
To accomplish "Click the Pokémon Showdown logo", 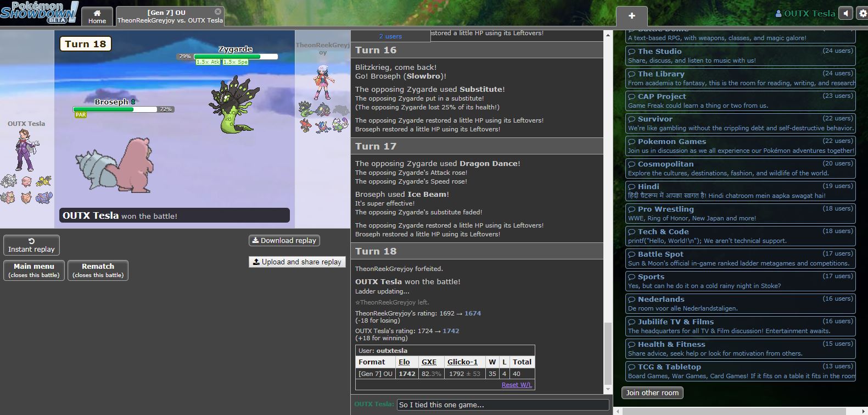I will click(39, 12).
